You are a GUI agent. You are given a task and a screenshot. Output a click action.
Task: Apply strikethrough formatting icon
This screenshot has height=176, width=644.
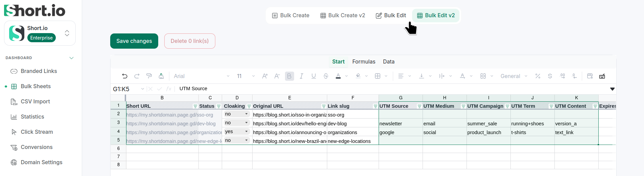[x=326, y=76]
